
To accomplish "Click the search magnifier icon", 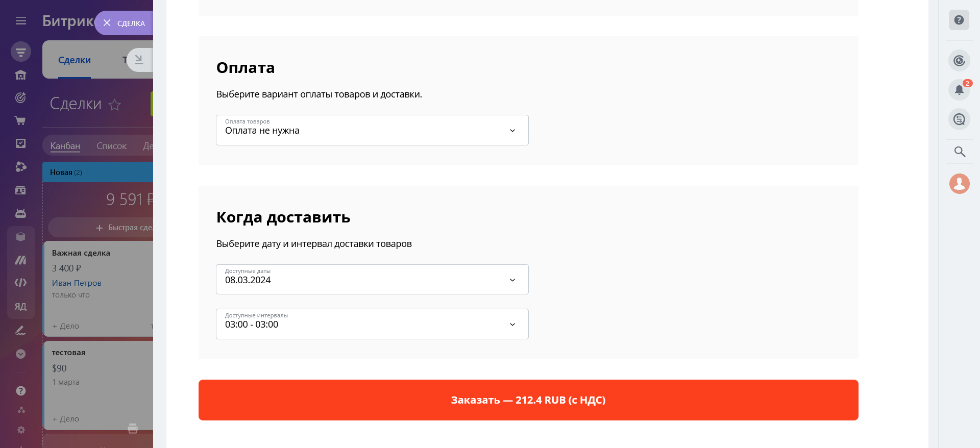I will tap(960, 152).
